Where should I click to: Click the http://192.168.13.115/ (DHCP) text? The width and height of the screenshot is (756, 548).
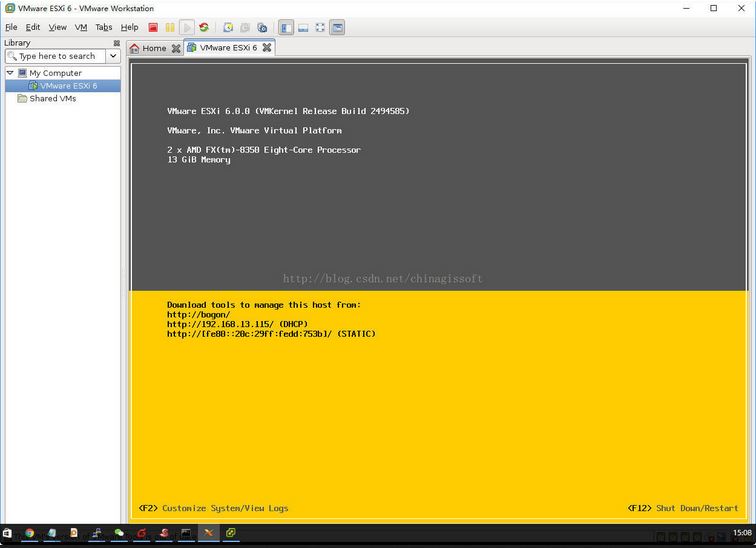[x=237, y=324]
